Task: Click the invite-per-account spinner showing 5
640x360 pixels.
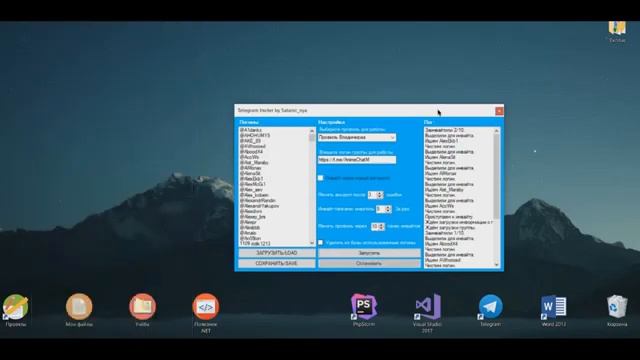Action: 384,209
